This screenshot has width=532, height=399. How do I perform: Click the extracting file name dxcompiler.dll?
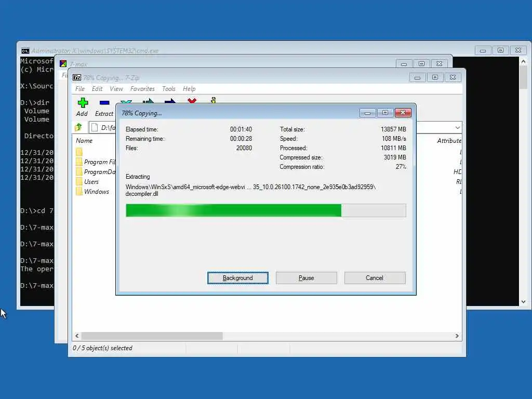coord(142,194)
